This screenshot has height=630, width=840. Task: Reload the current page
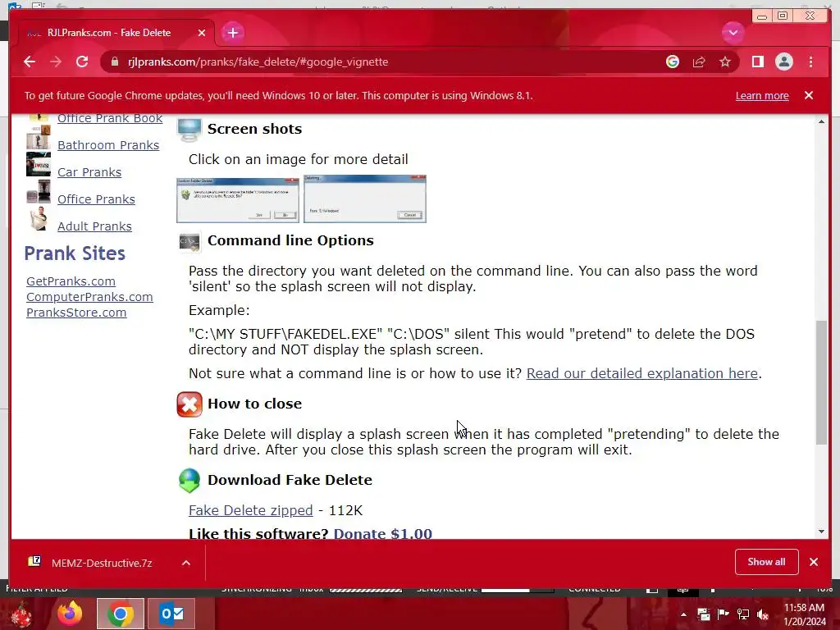pos(82,62)
